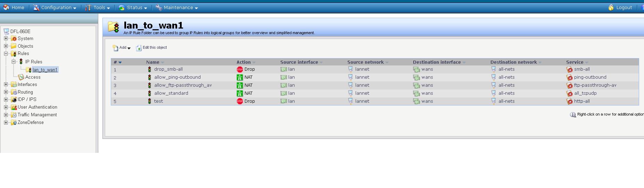Sort by the Action column header
This screenshot has width=644, height=188.
[246, 62]
